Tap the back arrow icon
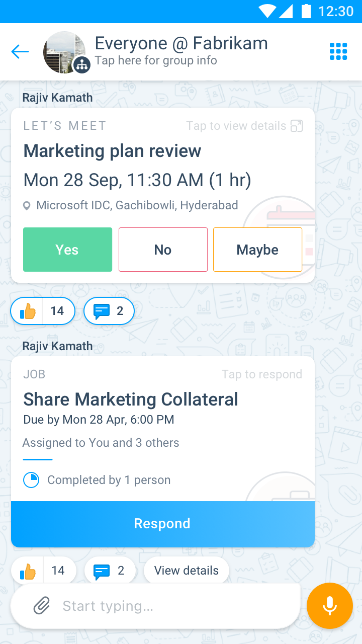The image size is (362, 644). click(20, 51)
